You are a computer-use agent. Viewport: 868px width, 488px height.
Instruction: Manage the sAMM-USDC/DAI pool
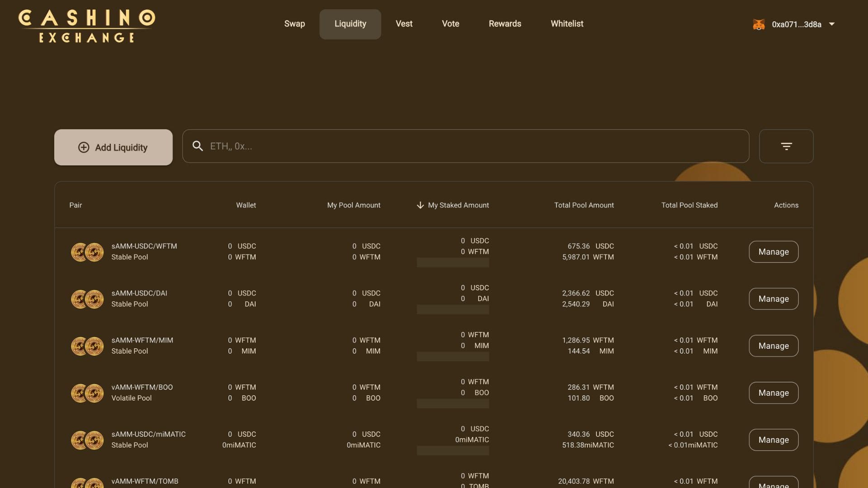click(774, 299)
